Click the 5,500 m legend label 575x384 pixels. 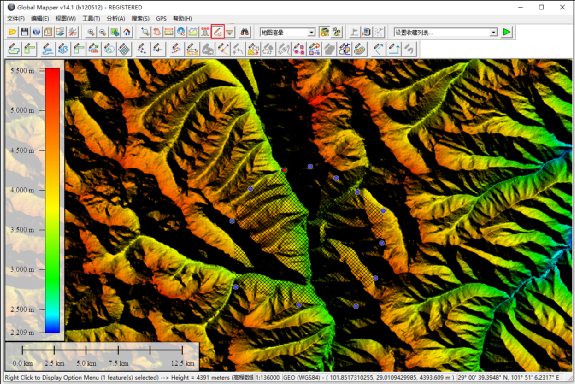23,71
